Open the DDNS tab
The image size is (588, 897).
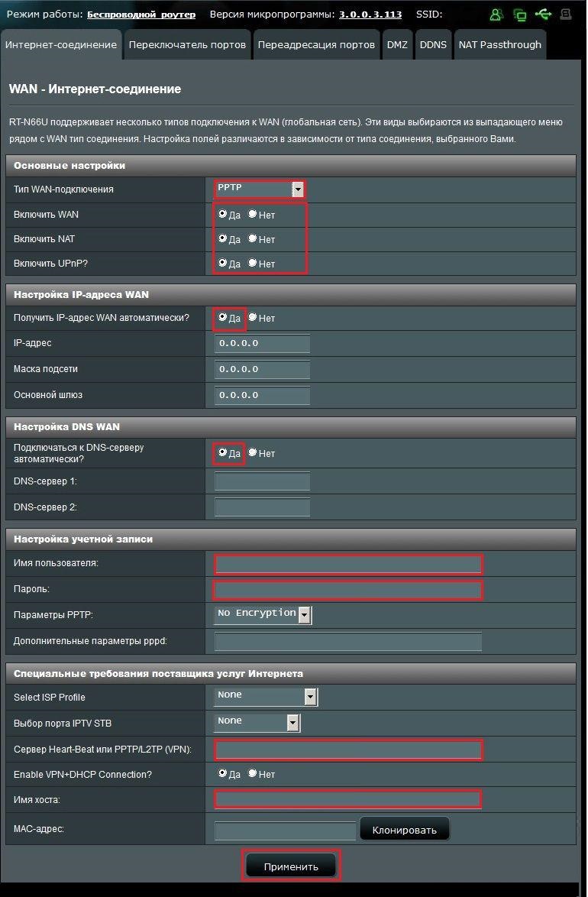[x=433, y=44]
